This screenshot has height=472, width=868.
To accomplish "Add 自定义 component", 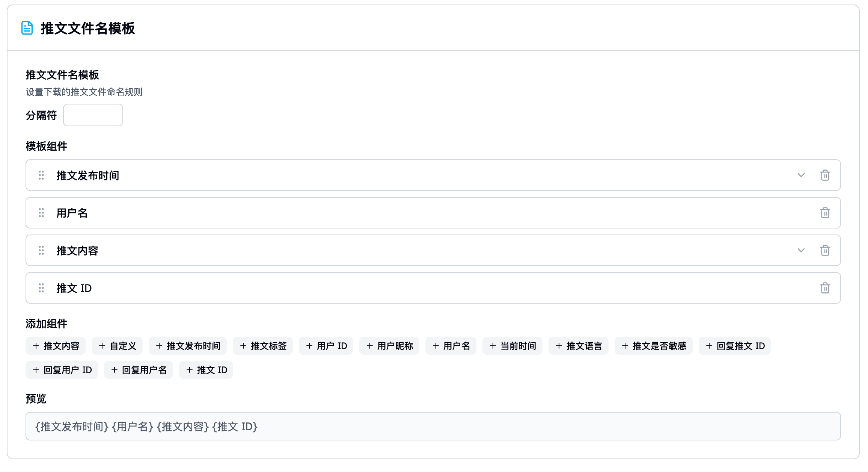I will coord(117,346).
